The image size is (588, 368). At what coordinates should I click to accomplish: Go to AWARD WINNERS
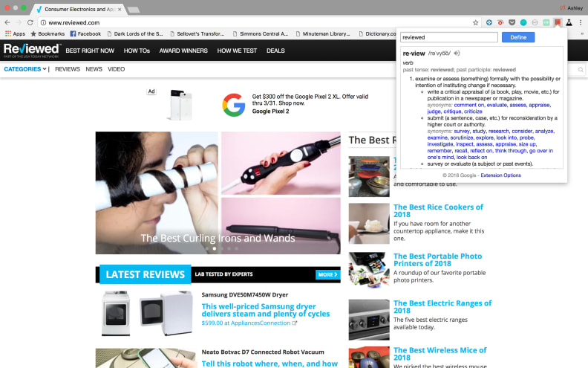[x=183, y=51]
